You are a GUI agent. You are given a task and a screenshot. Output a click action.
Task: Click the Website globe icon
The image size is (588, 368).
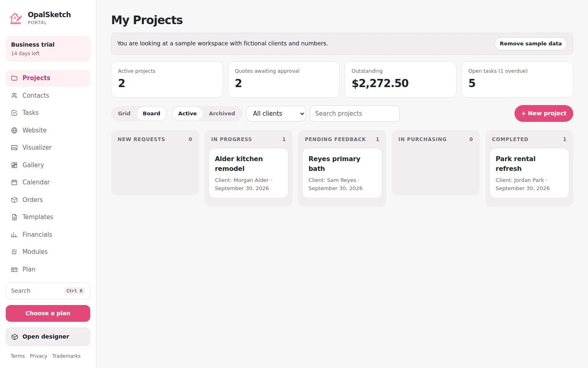14,130
